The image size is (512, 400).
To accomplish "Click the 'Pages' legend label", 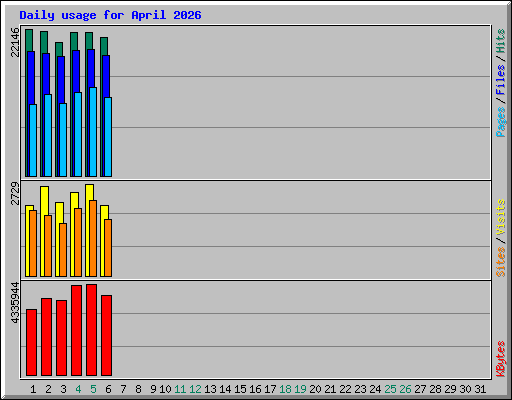I will tap(501, 122).
